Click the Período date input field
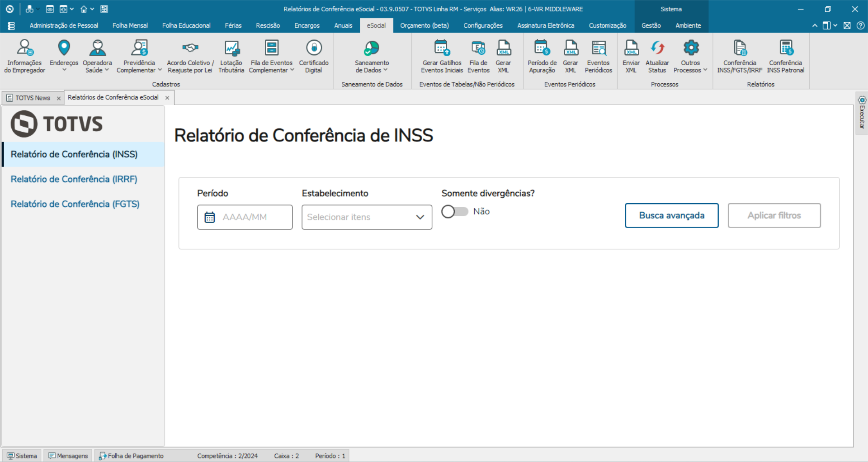Screen dimensions: 868x462 245,217
